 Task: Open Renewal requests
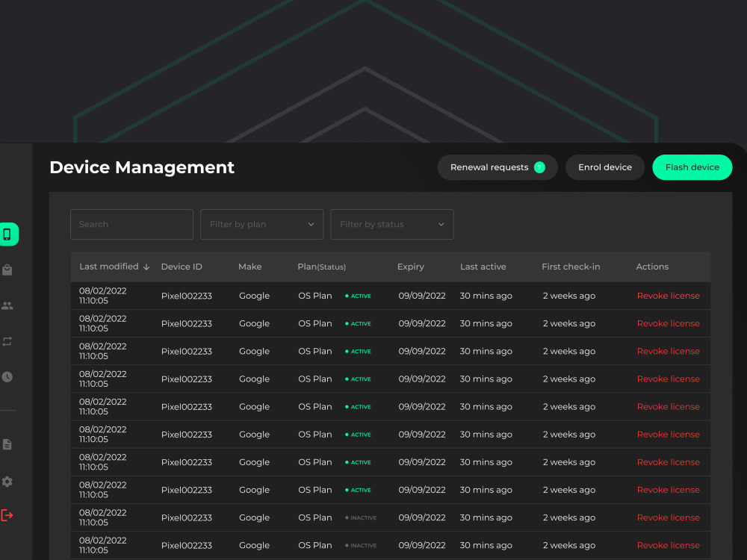tap(498, 167)
